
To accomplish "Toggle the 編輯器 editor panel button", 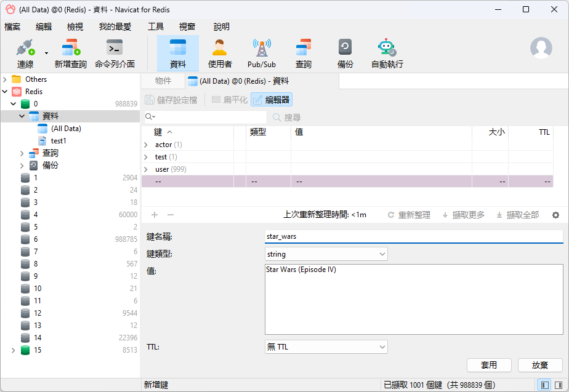I will 272,100.
